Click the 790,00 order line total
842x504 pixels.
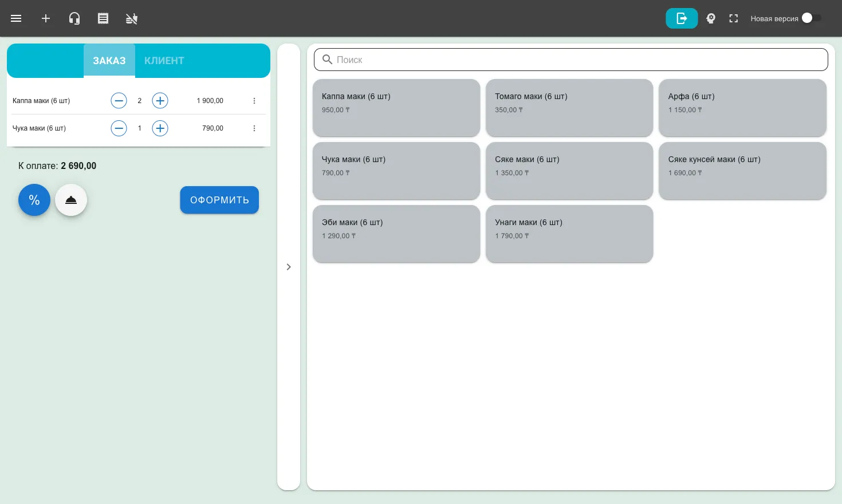[x=213, y=128]
